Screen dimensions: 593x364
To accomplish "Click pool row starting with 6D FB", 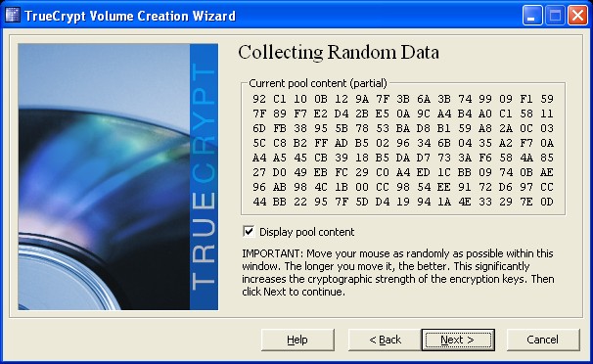I will point(403,128).
